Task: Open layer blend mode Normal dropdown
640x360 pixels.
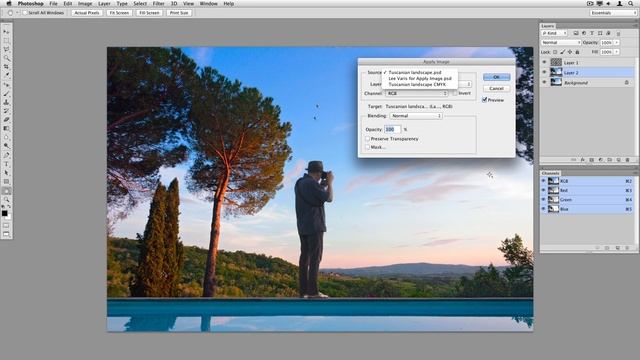Action: click(x=561, y=42)
